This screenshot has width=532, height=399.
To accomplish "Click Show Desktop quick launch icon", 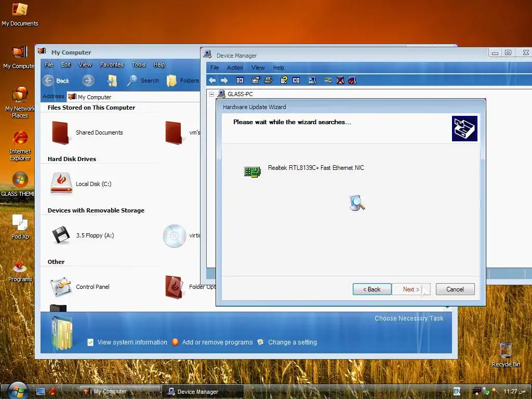I will click(x=41, y=392).
